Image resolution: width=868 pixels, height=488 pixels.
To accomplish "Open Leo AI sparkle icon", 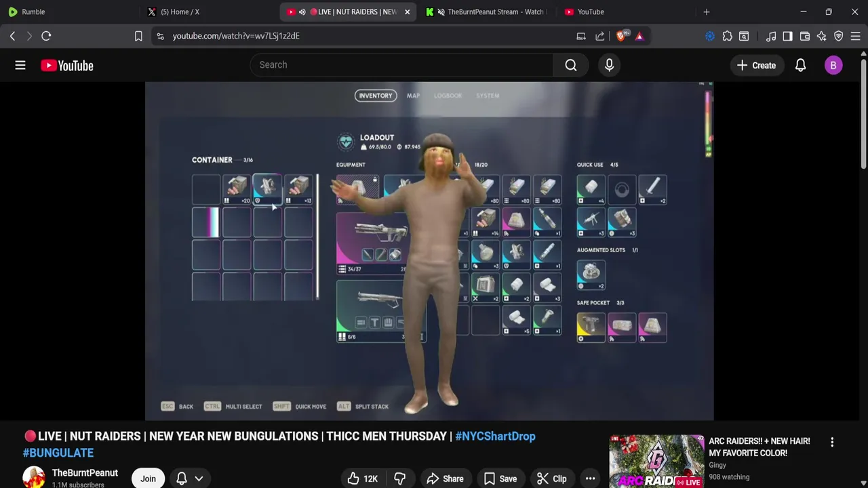I will coord(822,36).
